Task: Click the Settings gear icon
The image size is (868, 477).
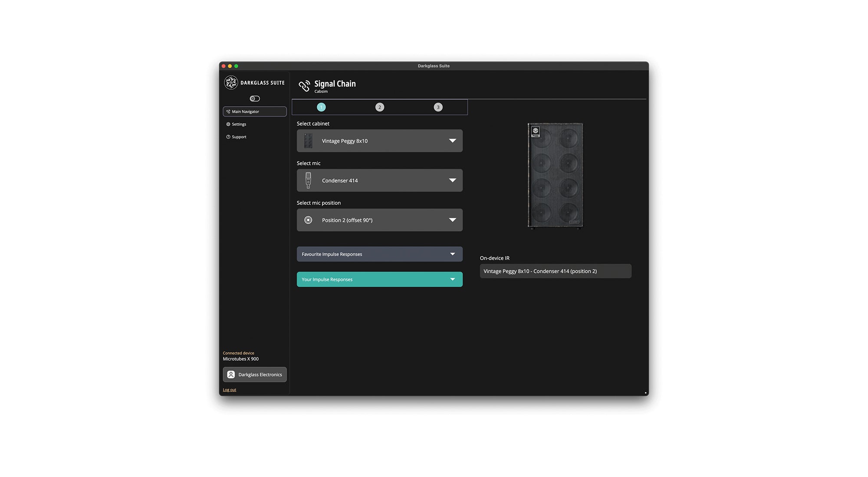Action: (228, 124)
